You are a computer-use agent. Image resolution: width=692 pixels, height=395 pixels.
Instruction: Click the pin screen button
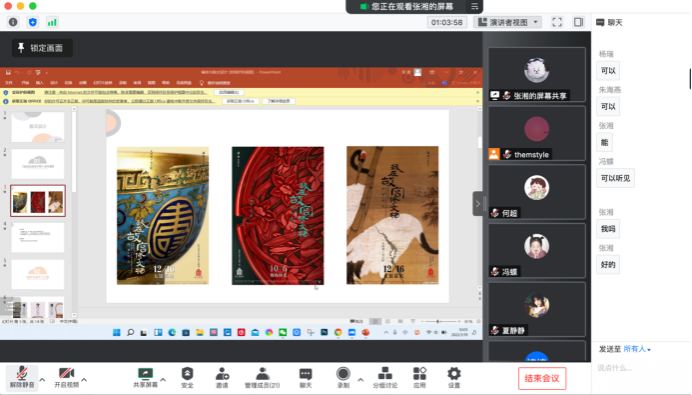pos(42,48)
